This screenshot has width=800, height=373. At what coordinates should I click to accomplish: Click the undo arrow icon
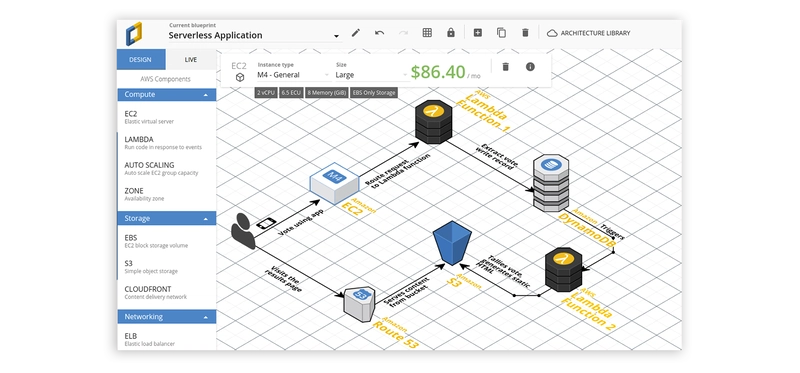[x=380, y=33]
